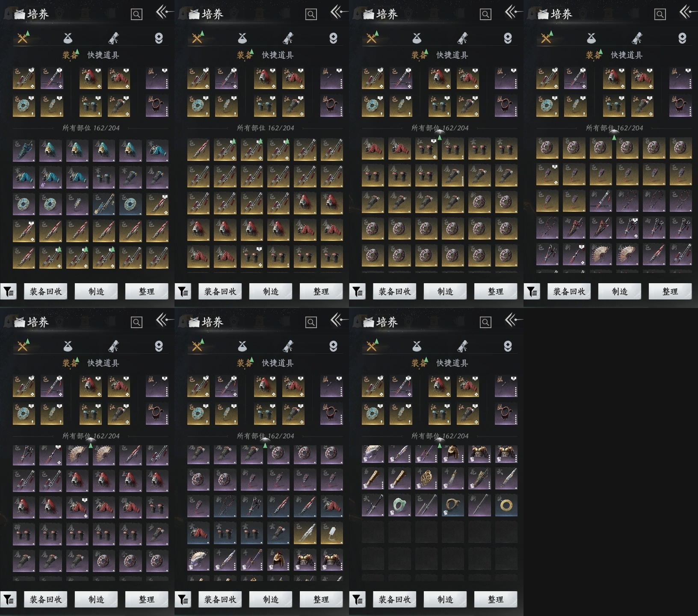698x616 pixels.
Task: Select the scroll category icon in first top-row panel
Action: tap(113, 38)
